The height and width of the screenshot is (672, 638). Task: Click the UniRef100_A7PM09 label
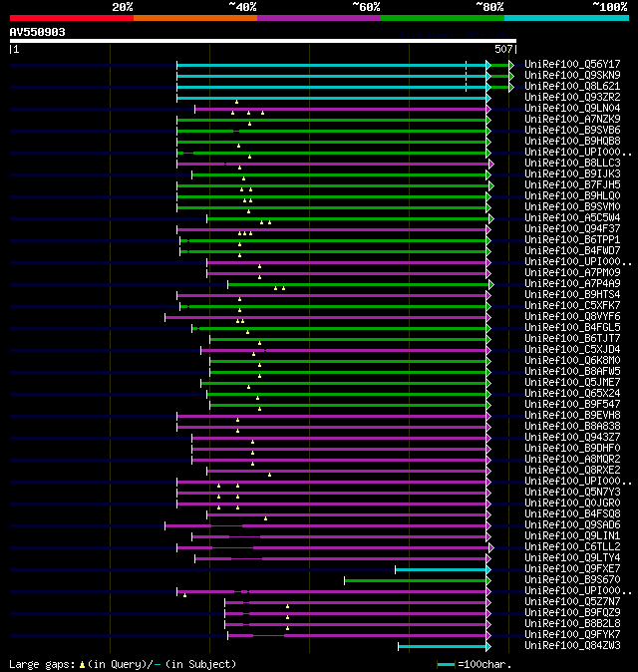coord(572,272)
